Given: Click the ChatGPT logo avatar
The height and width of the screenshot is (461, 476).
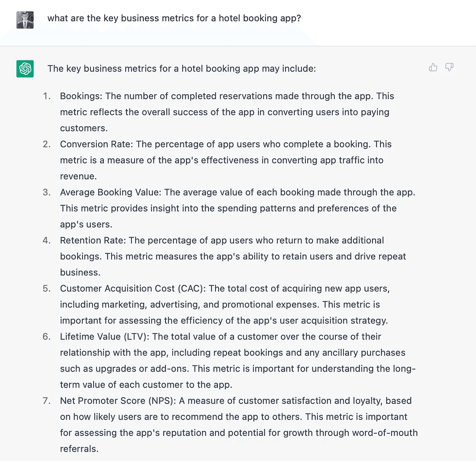Looking at the screenshot, I should click(25, 69).
